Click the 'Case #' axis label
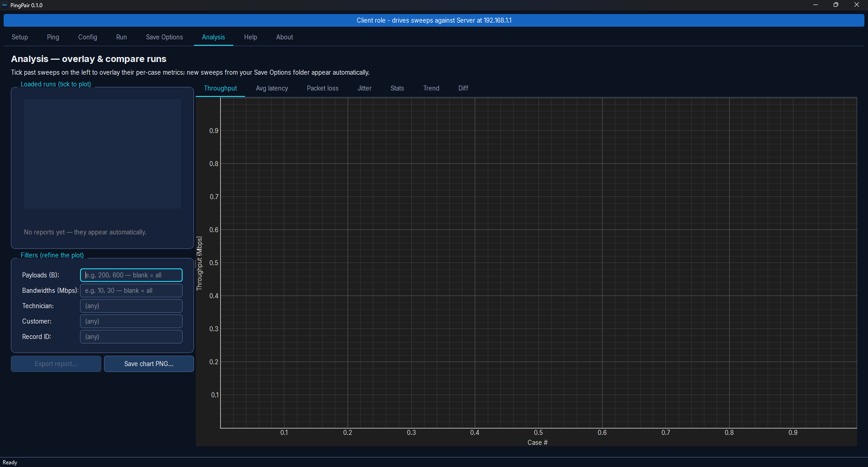 coord(538,443)
